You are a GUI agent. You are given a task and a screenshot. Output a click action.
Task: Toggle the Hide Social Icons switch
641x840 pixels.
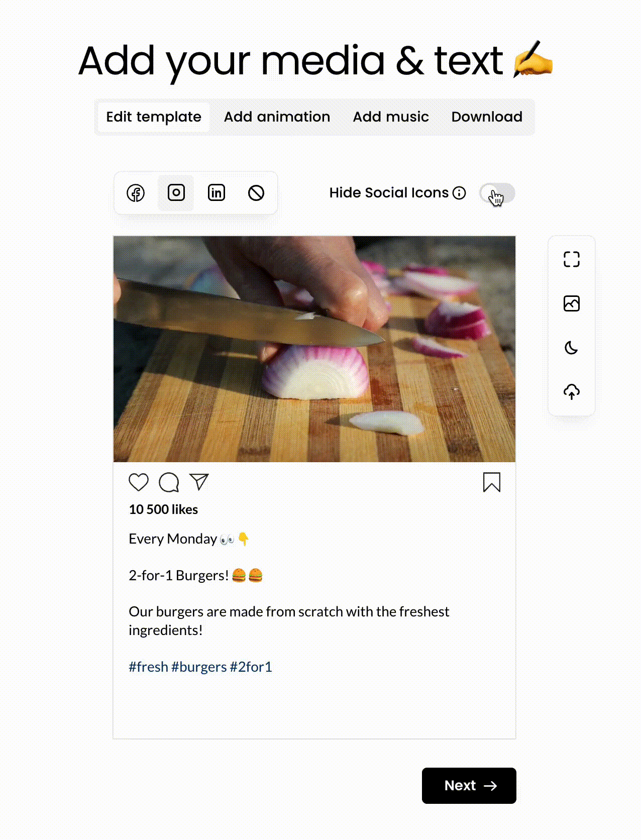(497, 193)
